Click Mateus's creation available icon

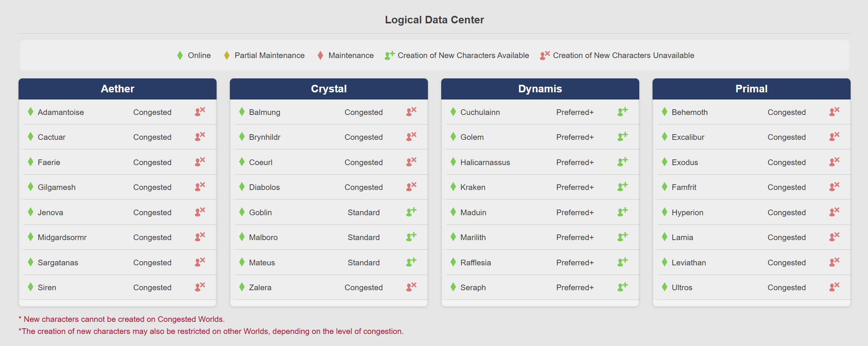[411, 262]
